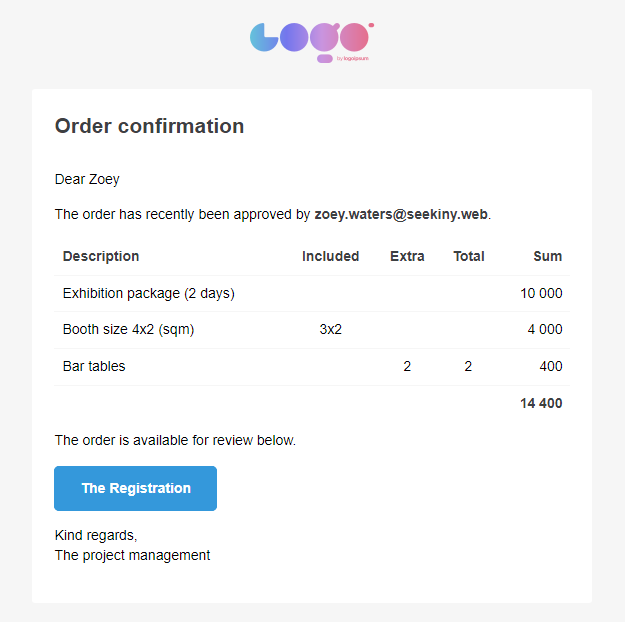This screenshot has width=625, height=622.
Task: Select the Bar tables row label
Action: pos(94,366)
